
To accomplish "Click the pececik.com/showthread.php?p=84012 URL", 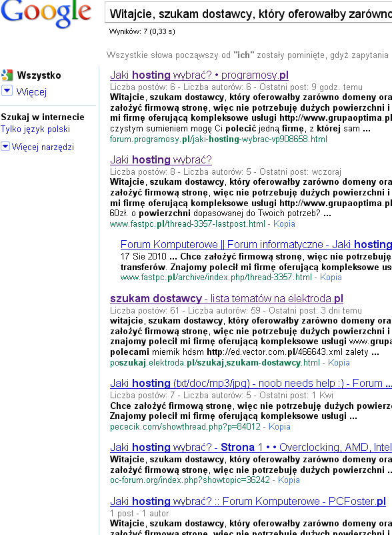I will coord(185,426).
